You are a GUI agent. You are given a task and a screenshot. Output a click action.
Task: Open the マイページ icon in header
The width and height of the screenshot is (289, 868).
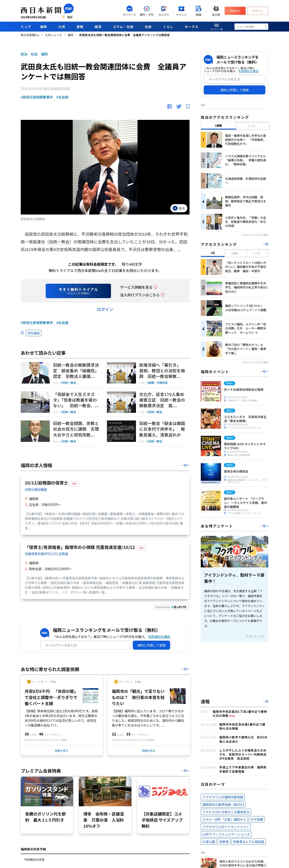click(x=129, y=11)
